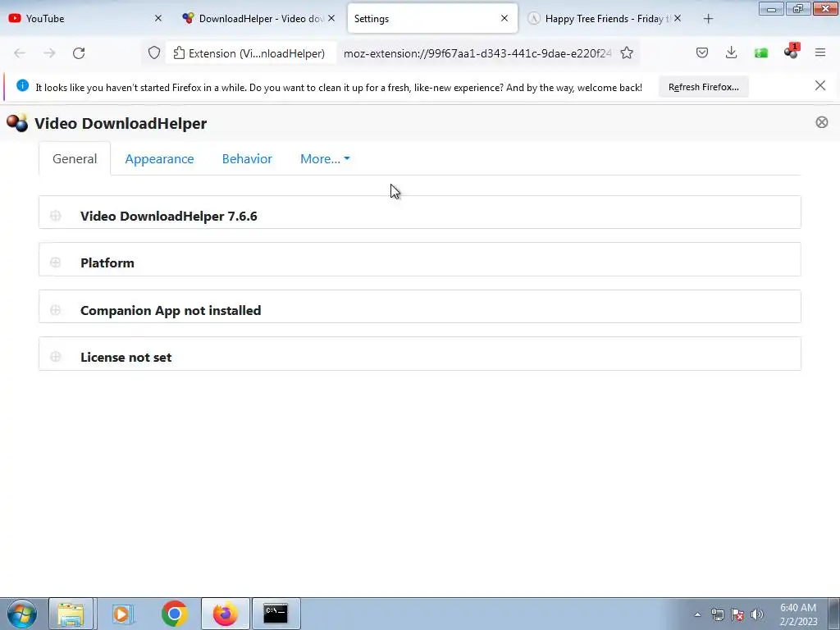Expand Video DownloadHelper 7.6.6 section plus icon
This screenshot has width=840, height=630.
(55, 216)
